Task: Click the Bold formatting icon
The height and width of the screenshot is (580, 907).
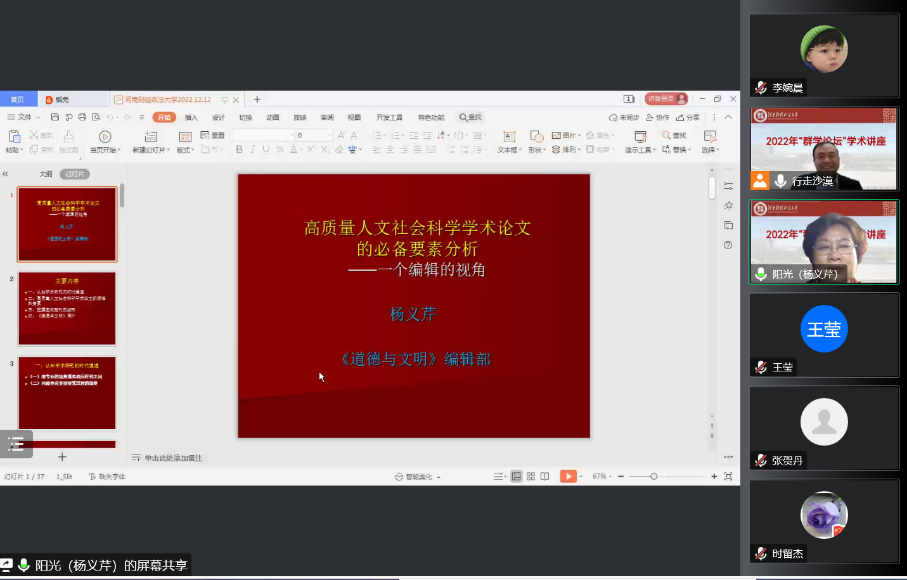Action: 239,150
